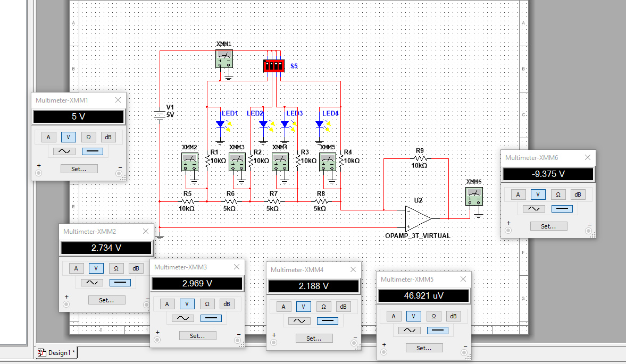
Task: Open Set... options in Multimeter-XMM3
Action: click(197, 336)
